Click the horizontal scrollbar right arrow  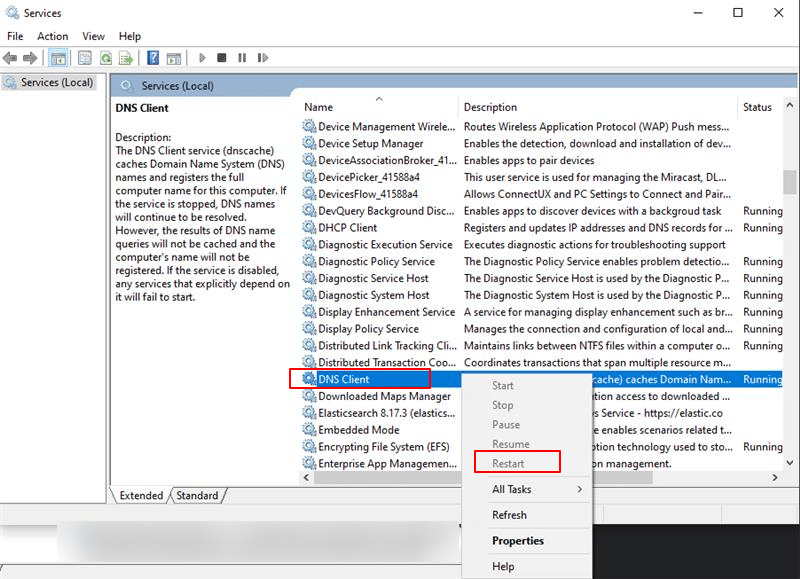(775, 477)
